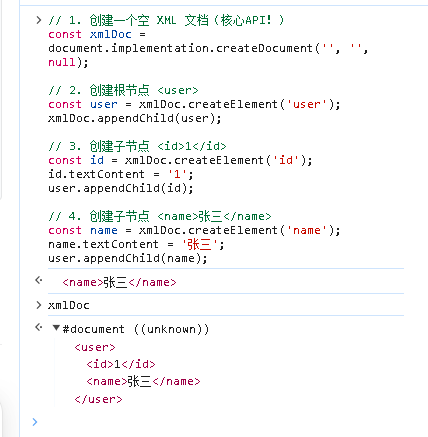Click the user.appendChild(id); line
The width and height of the screenshot is (428, 437).
pos(120,188)
